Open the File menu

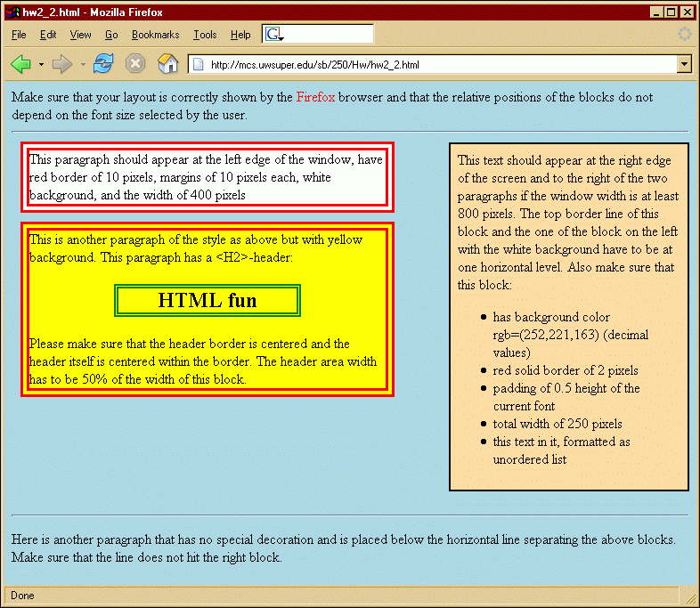[x=19, y=35]
